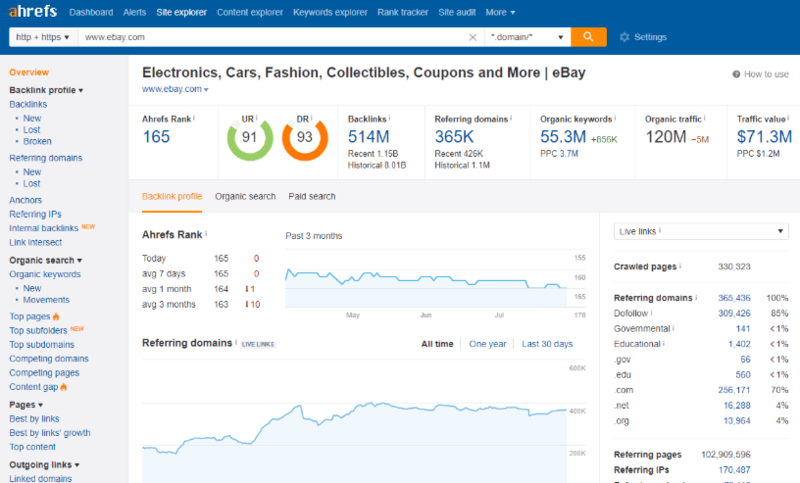Viewport: 800px width, 483px height.
Task: Clear the URL field with X icon
Action: (473, 37)
